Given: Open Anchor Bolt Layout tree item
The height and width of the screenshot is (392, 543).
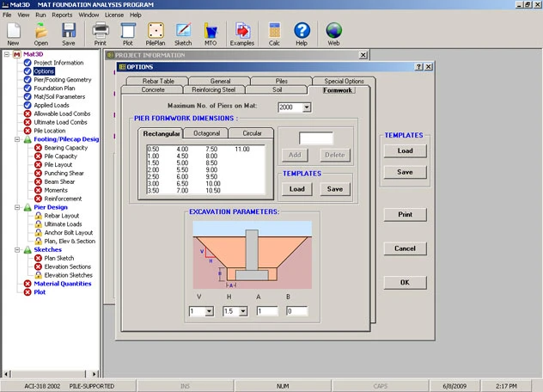Looking at the screenshot, I should 69,233.
